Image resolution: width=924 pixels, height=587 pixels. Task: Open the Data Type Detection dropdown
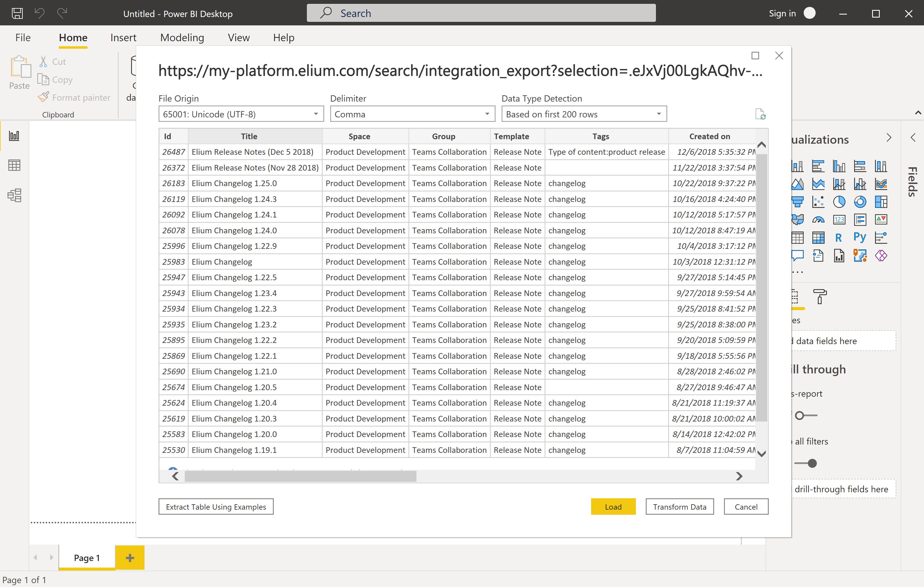[584, 114]
